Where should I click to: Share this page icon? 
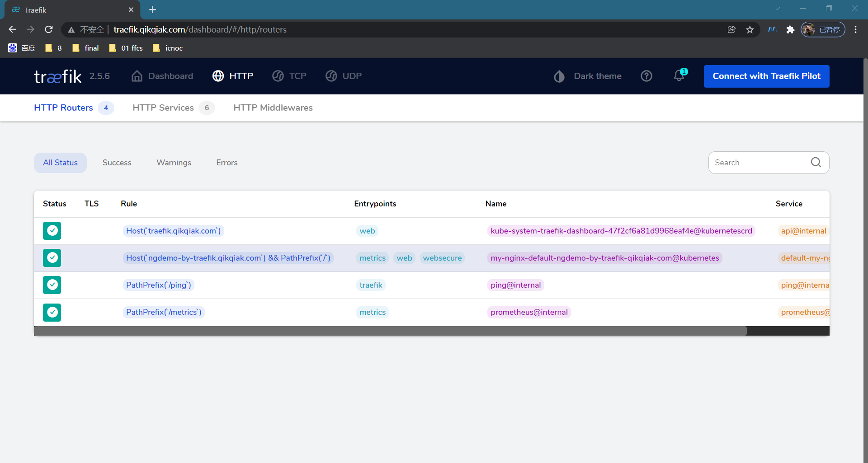(731, 29)
